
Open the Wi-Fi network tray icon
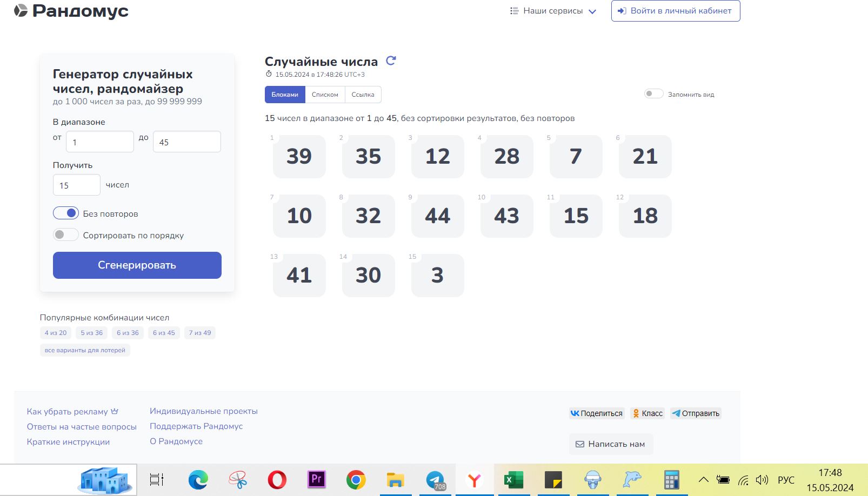744,480
